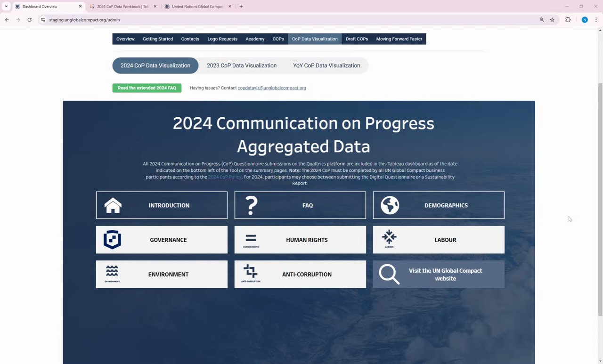Open the tab search dropdown arrow
603x364 pixels.
(6, 7)
